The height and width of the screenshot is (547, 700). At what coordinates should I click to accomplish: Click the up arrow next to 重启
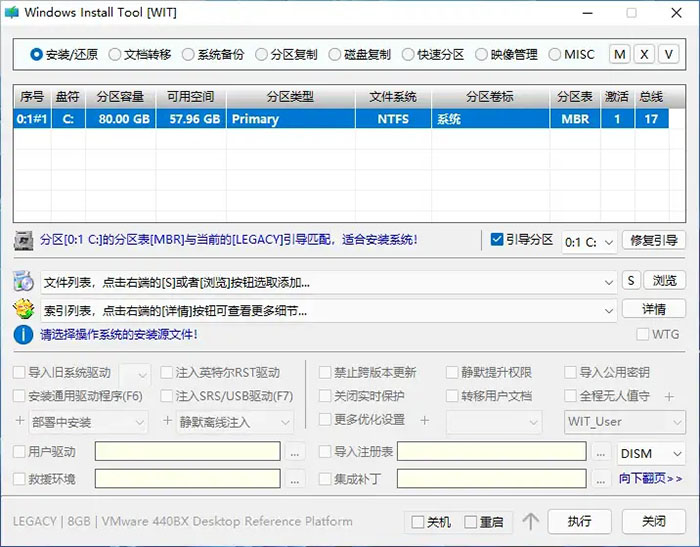531,522
